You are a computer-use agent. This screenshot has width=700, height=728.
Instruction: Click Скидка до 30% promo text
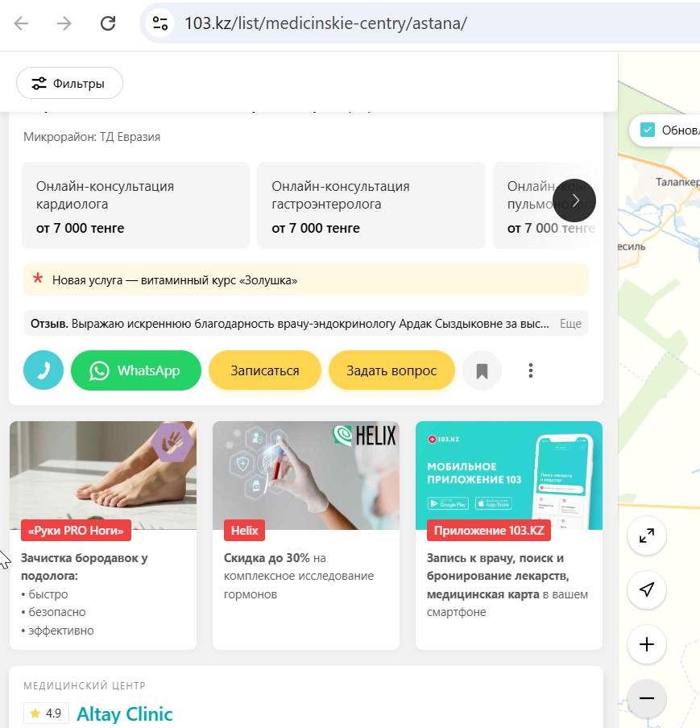(267, 558)
